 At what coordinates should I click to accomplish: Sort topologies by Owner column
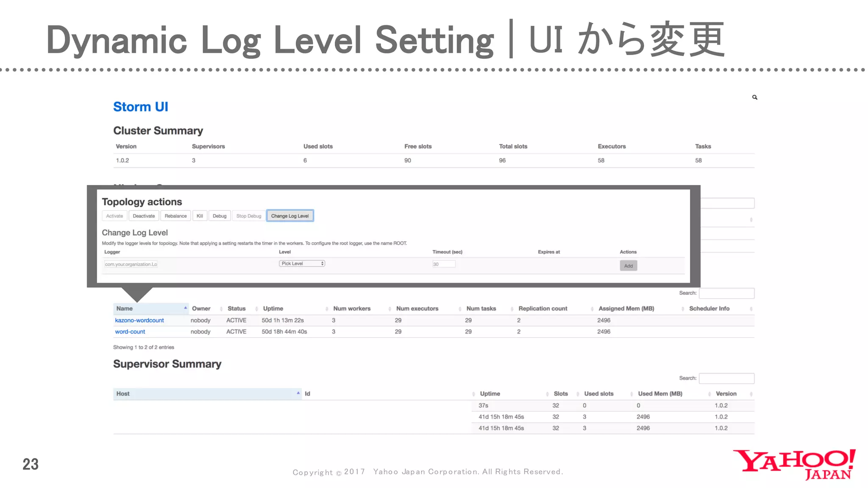click(207, 308)
